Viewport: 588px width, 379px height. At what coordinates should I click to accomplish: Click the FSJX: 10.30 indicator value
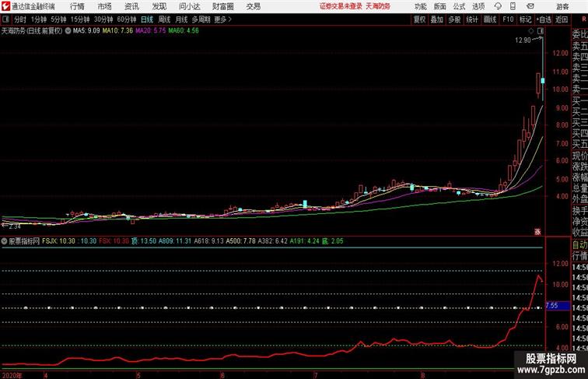pyautogui.click(x=58, y=241)
